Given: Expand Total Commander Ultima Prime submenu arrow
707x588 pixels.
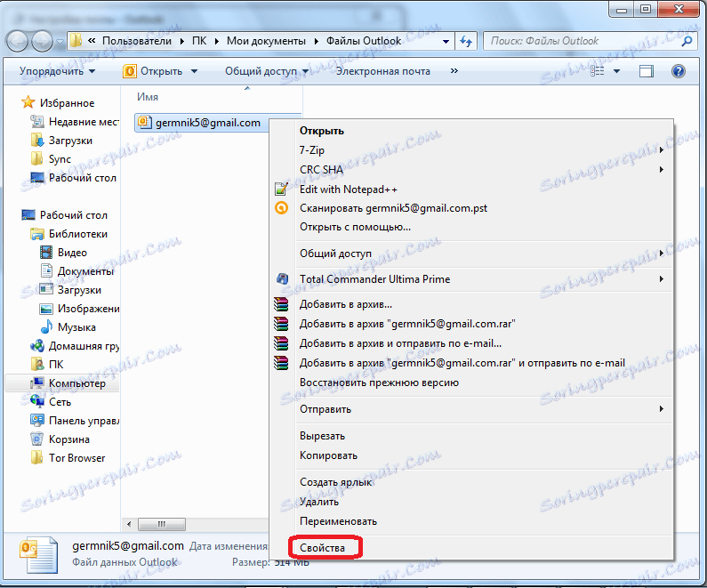Looking at the screenshot, I should (662, 279).
